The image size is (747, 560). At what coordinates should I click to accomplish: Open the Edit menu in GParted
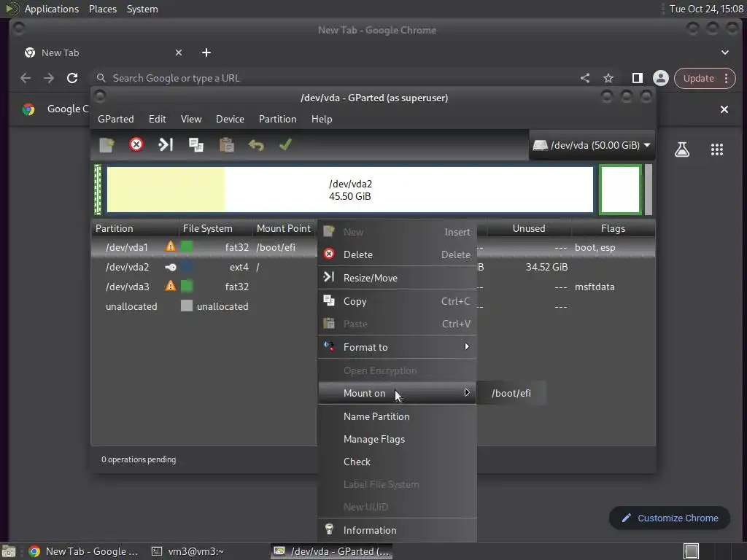tap(158, 119)
